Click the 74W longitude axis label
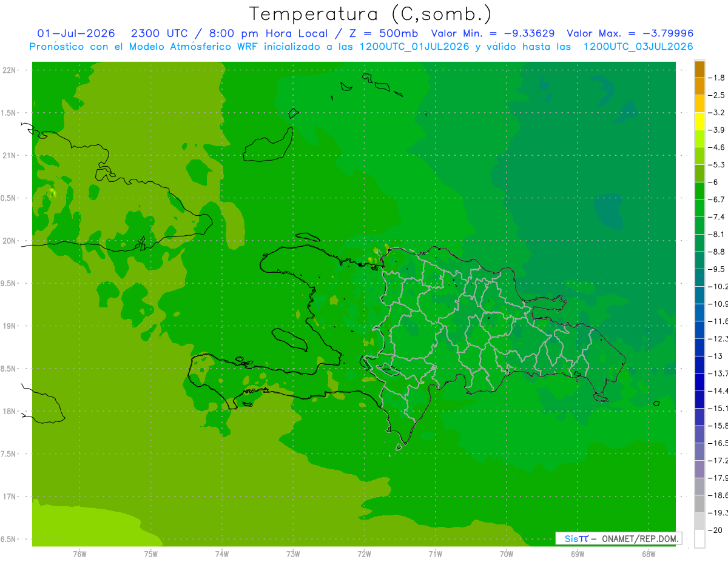Viewport: 728px width, 562px height. [x=221, y=554]
